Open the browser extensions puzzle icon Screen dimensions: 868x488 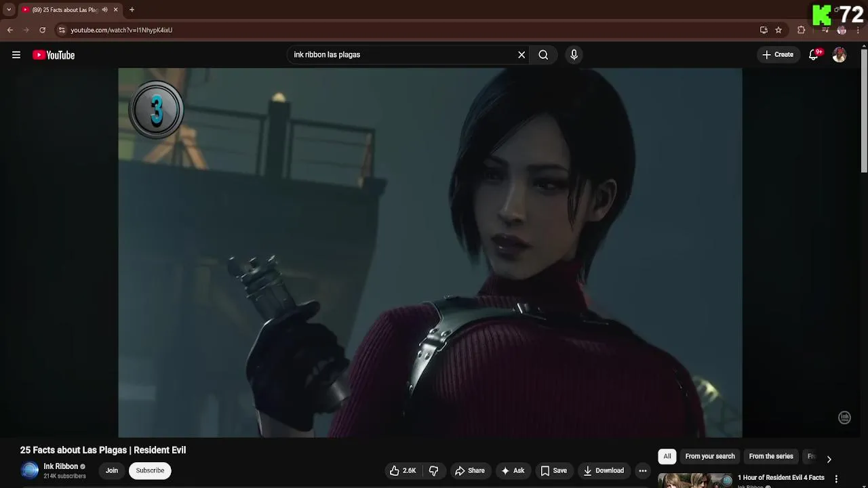point(802,30)
